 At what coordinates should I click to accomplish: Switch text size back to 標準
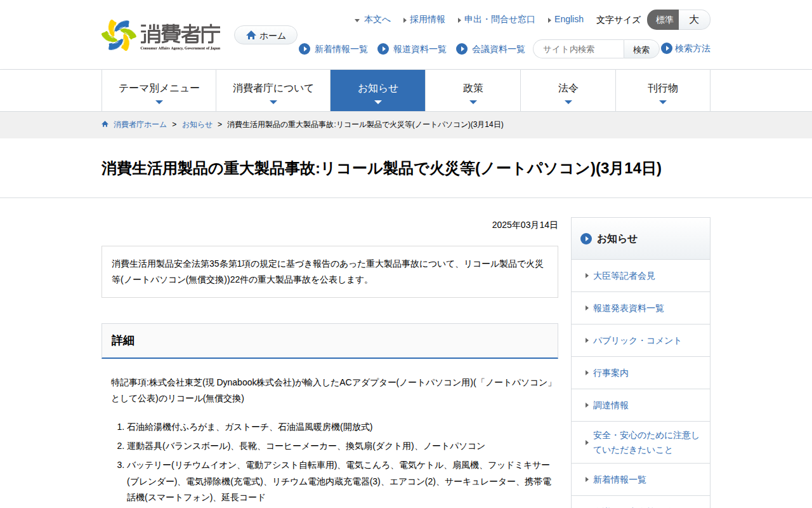(662, 20)
